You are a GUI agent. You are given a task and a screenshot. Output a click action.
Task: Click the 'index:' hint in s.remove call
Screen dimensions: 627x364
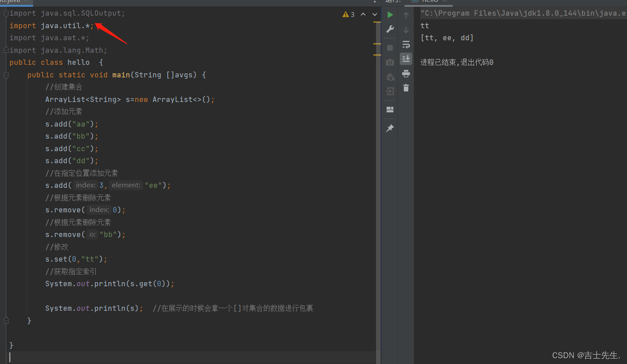[99, 210]
